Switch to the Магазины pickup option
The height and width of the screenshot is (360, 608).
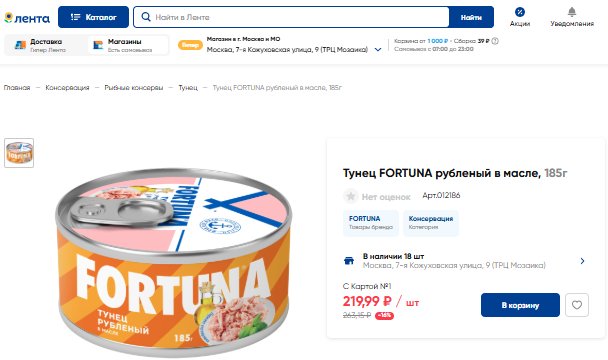(x=127, y=45)
